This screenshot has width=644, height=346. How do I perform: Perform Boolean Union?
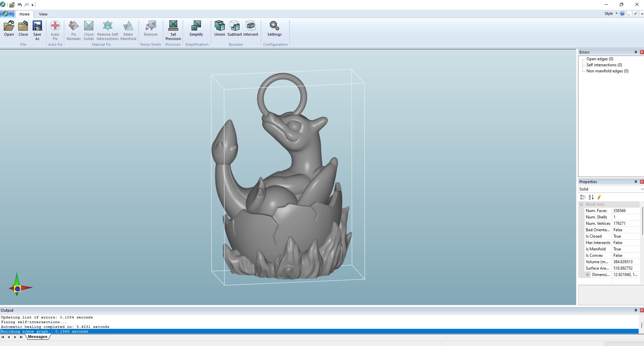click(220, 29)
